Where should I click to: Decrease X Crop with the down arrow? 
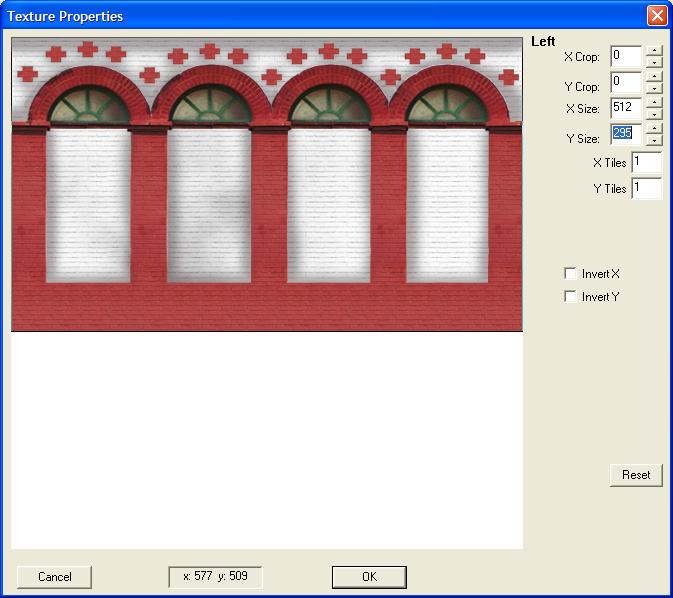click(x=654, y=62)
